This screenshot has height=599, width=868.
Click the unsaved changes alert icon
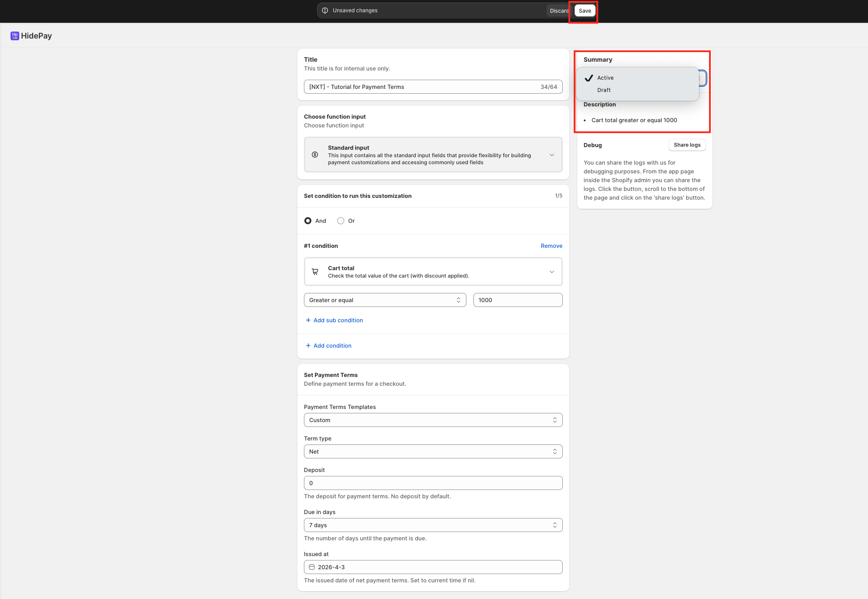tap(325, 11)
